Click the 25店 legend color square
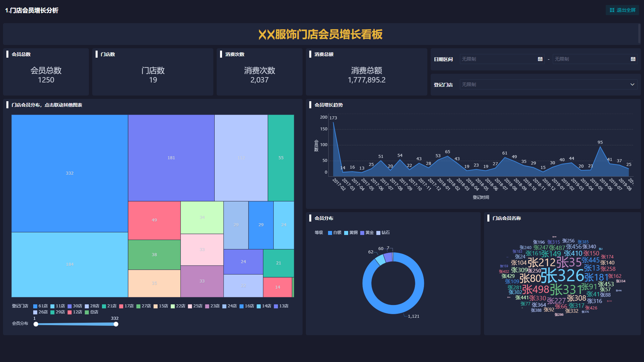Image resolution: width=644 pixels, height=362 pixels. coord(190,306)
